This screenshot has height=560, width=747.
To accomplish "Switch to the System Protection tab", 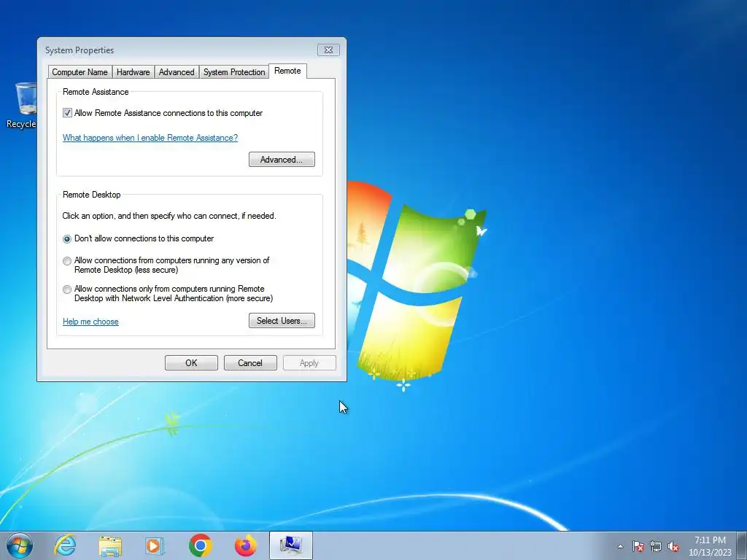I will (234, 72).
